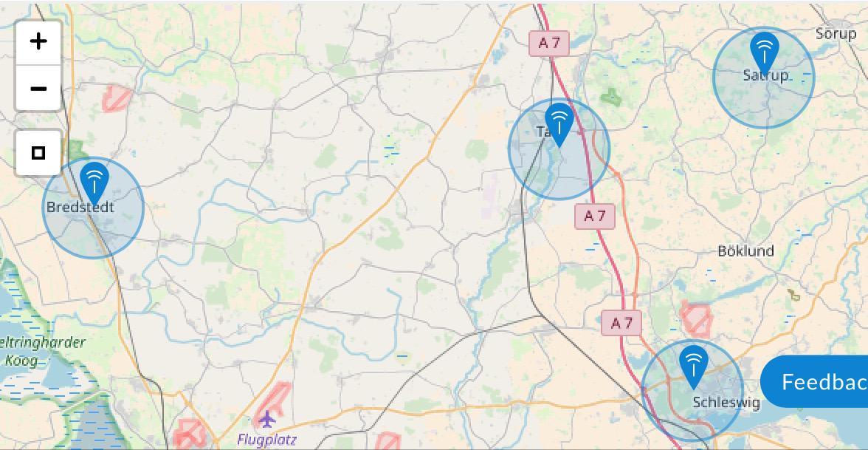Click the Sörup place label
Screen dimensions: 868x450
pyautogui.click(x=836, y=34)
